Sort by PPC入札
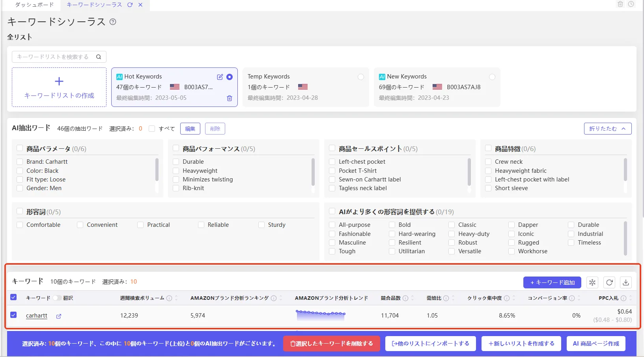Viewport: 644px width, 357px height. tap(631, 298)
